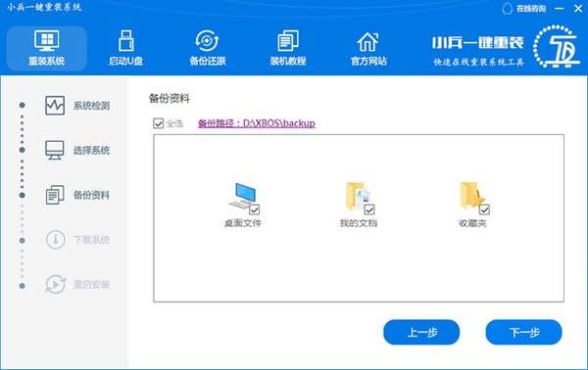Select the 选择系统 monitor step icon

point(55,150)
